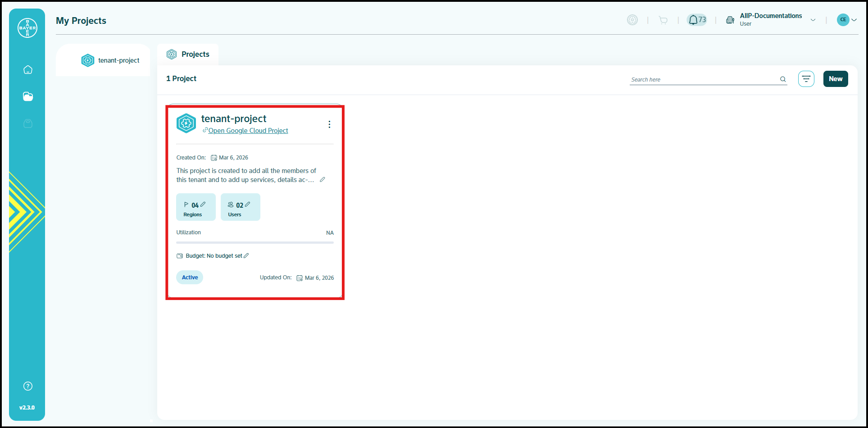Open the shopping cart icon

663,20
